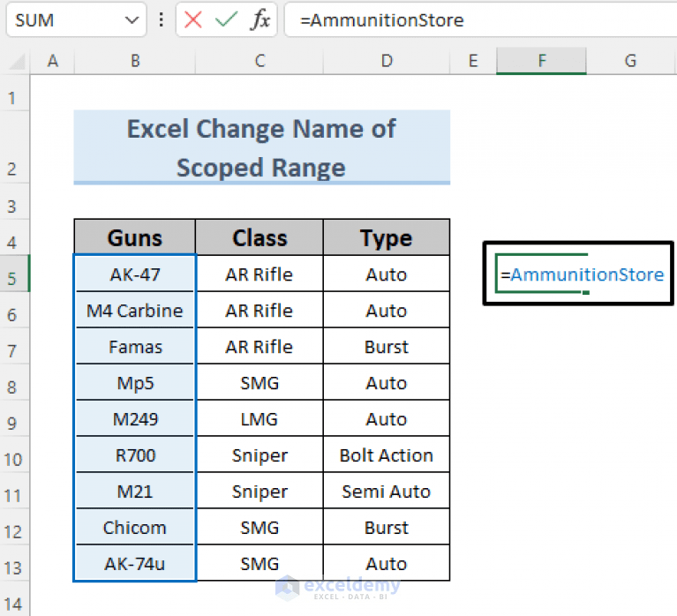The height and width of the screenshot is (616, 677).
Task: Select row 4 header
Action: [14, 237]
